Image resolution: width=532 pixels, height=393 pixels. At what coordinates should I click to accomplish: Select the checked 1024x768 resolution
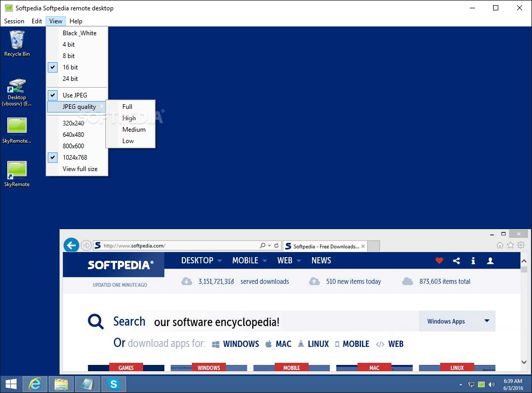77,158
